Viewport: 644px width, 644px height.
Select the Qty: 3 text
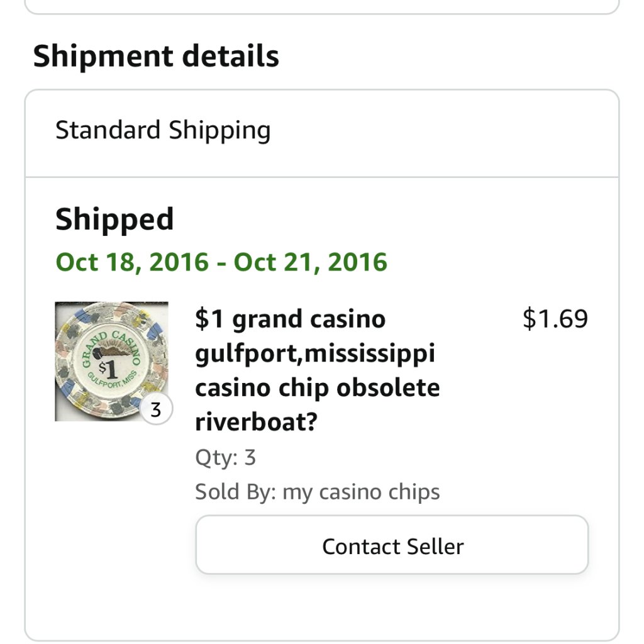pyautogui.click(x=225, y=457)
